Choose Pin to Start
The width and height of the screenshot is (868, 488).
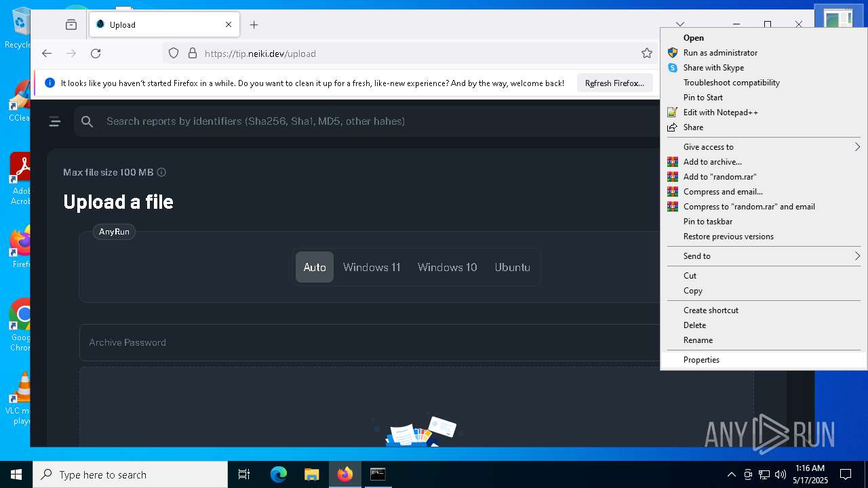coord(764,98)
